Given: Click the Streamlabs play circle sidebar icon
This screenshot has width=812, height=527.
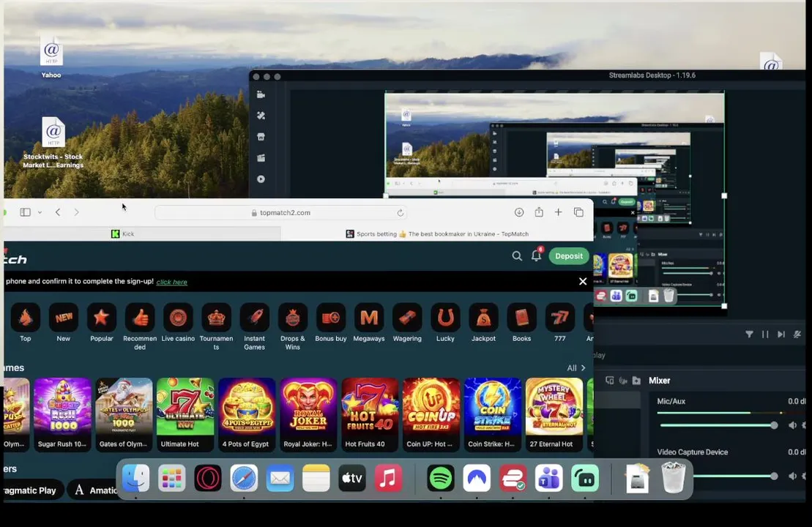Looking at the screenshot, I should pos(261,179).
